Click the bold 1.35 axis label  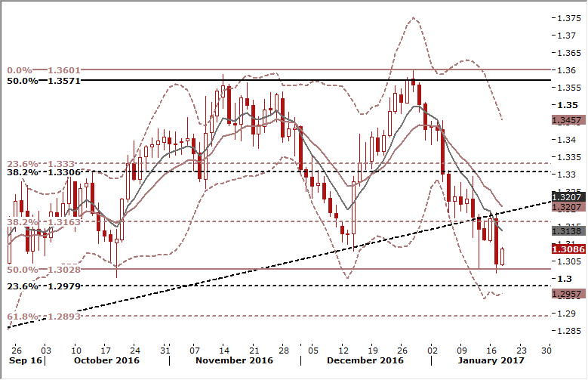point(567,105)
